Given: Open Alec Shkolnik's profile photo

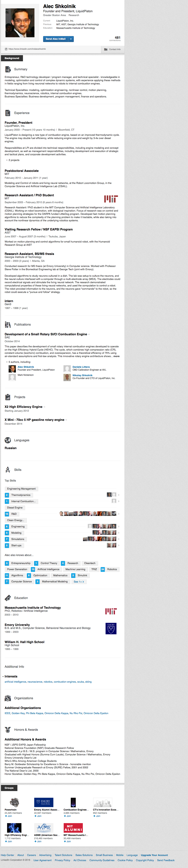Looking at the screenshot, I should point(20,23).
